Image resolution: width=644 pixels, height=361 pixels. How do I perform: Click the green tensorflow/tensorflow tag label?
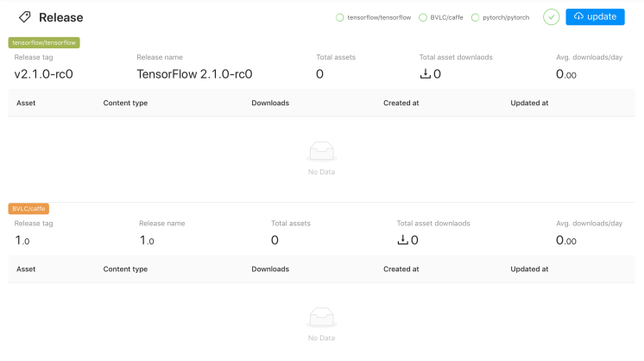point(44,42)
